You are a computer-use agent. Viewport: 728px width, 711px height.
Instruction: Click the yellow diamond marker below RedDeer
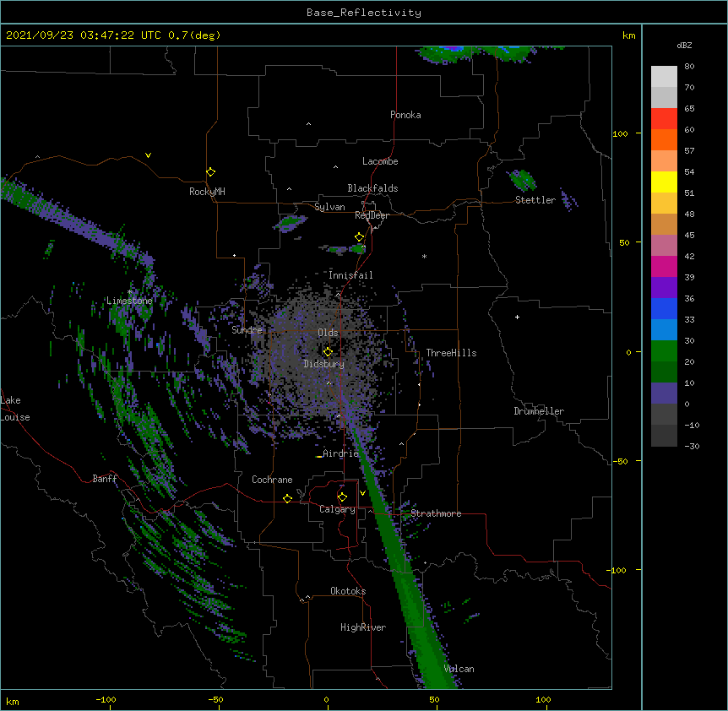pyautogui.click(x=360, y=237)
